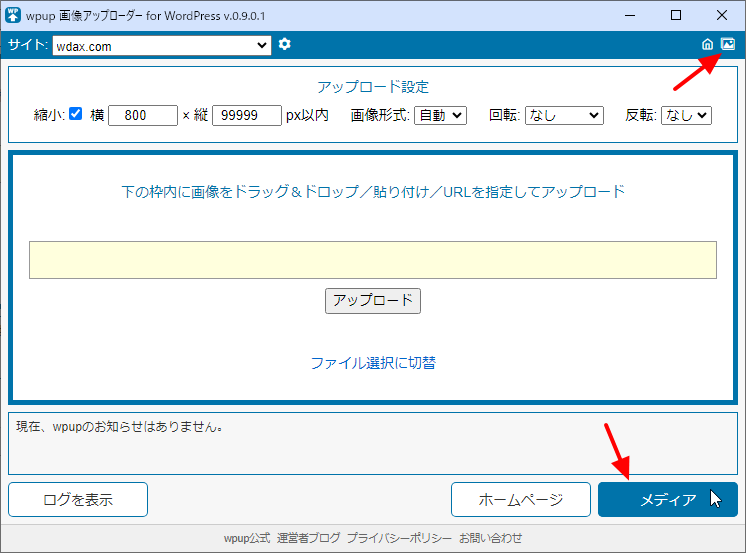Open the サイト wdax.com dropdown
Image resolution: width=746 pixels, height=553 pixels.
coord(161,45)
